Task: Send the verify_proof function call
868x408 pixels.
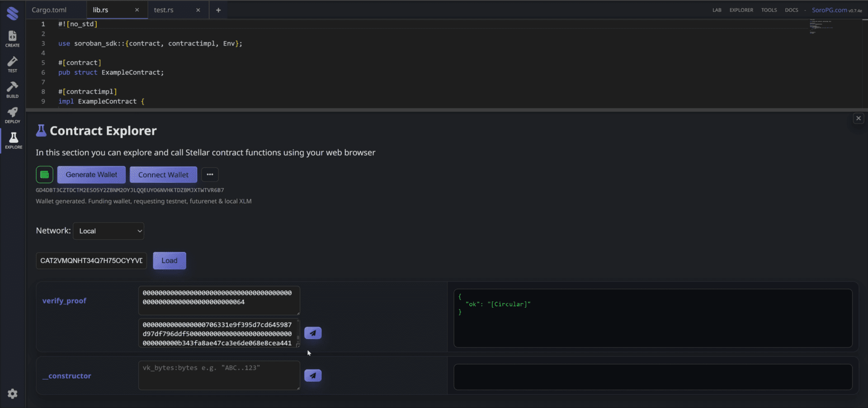Action: point(312,333)
